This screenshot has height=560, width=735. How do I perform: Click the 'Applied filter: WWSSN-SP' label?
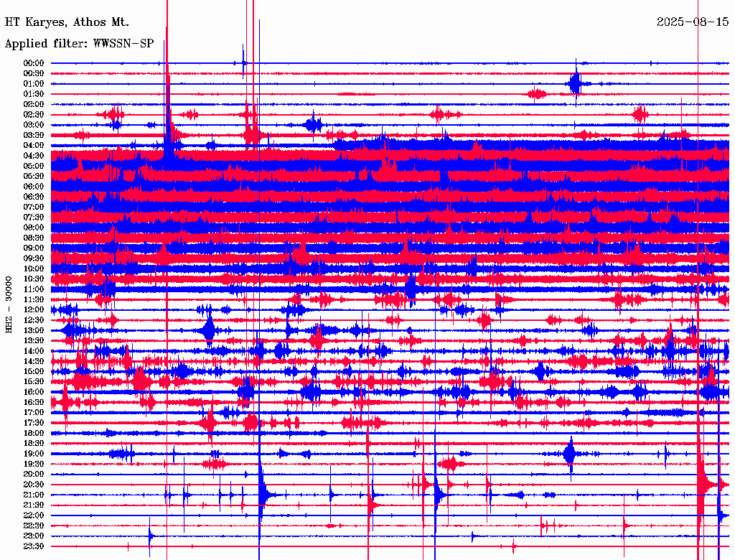pos(79,44)
